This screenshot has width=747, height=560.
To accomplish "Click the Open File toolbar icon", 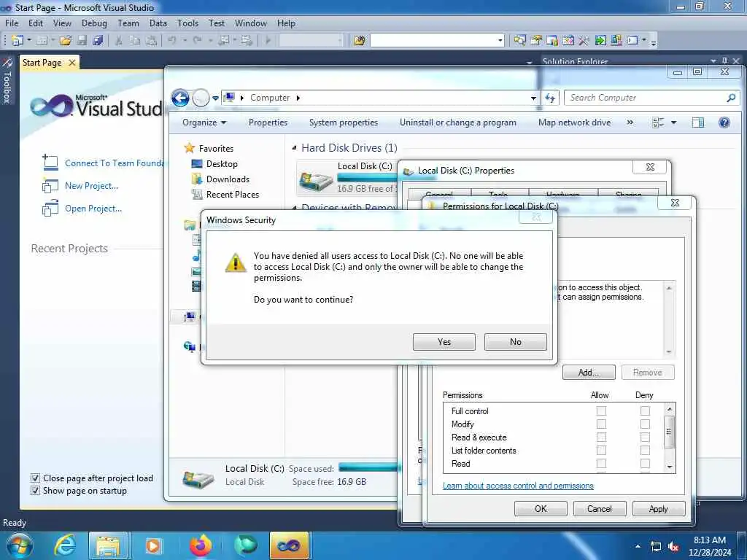I will coord(65,41).
